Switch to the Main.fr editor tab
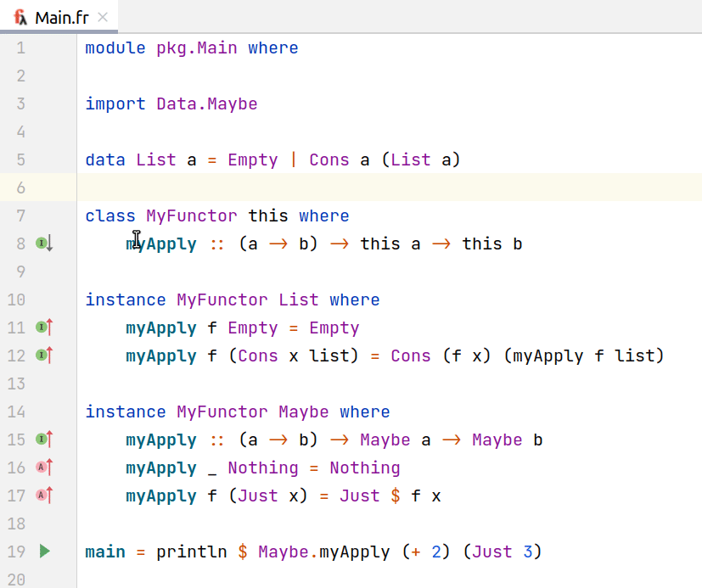The width and height of the screenshot is (702, 588). [59, 17]
